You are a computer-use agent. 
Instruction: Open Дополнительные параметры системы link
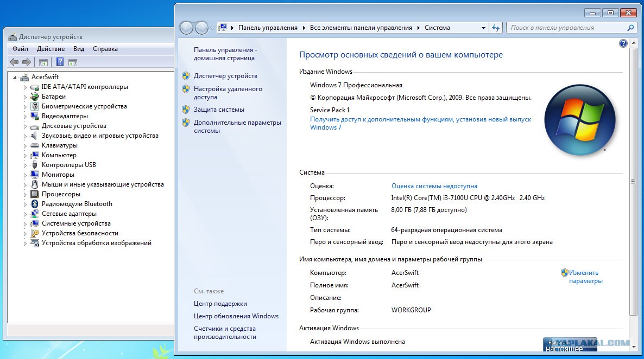[x=237, y=127]
